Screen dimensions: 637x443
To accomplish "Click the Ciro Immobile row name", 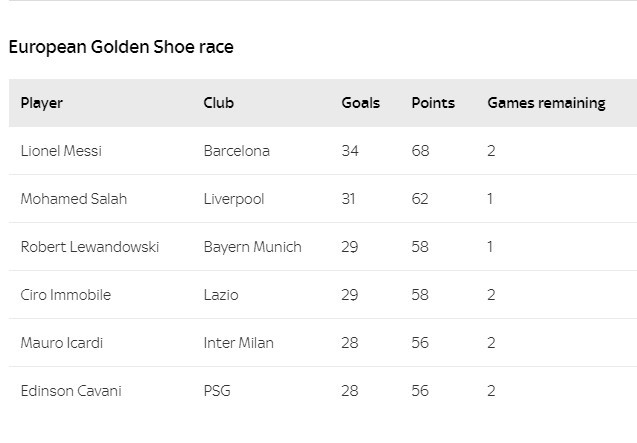I will coord(65,295).
